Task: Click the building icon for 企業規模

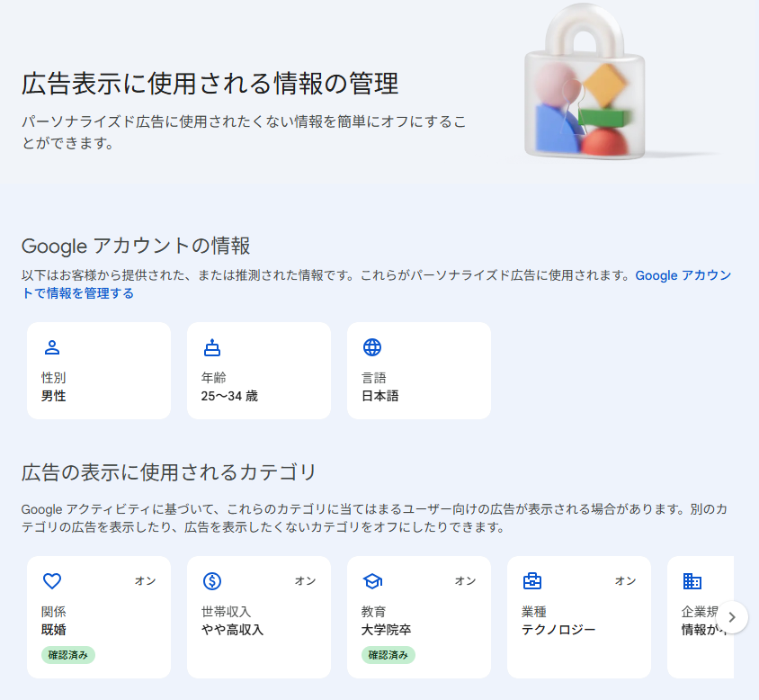Action: (x=692, y=581)
